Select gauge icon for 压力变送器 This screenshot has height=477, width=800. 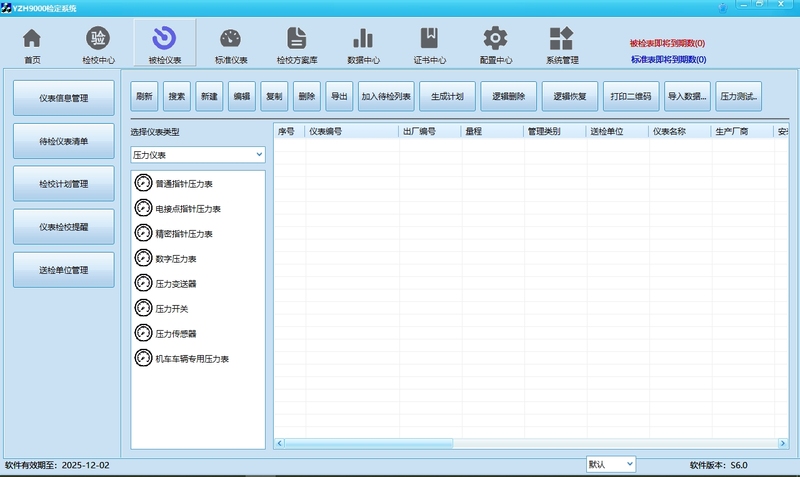(143, 283)
